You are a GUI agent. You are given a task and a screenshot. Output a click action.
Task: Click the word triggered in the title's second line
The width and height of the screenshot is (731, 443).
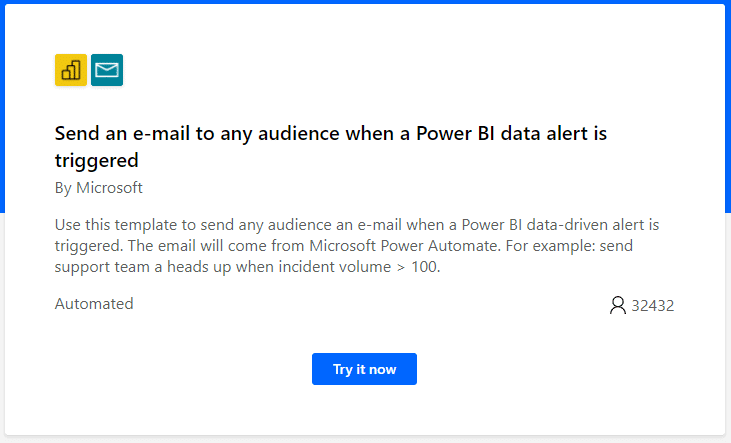[96, 160]
